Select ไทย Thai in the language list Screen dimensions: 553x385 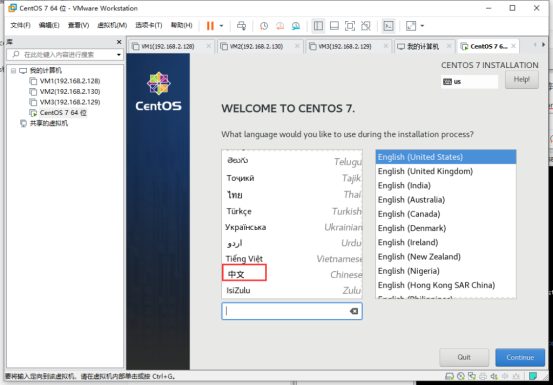[292, 195]
